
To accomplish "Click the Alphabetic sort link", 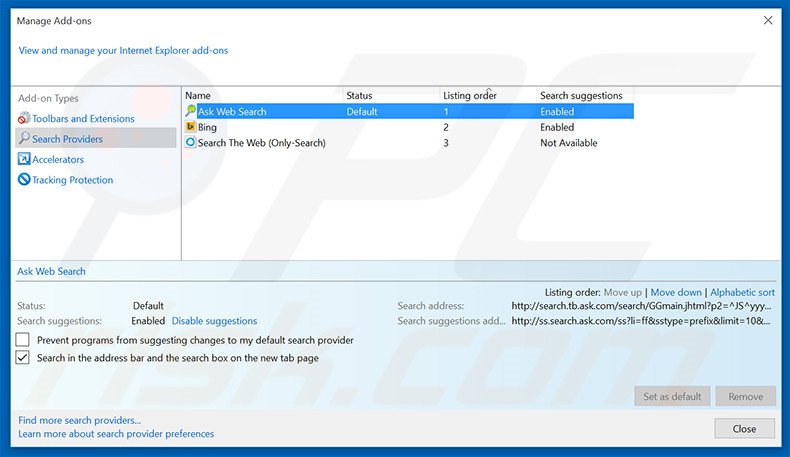I will (x=742, y=292).
